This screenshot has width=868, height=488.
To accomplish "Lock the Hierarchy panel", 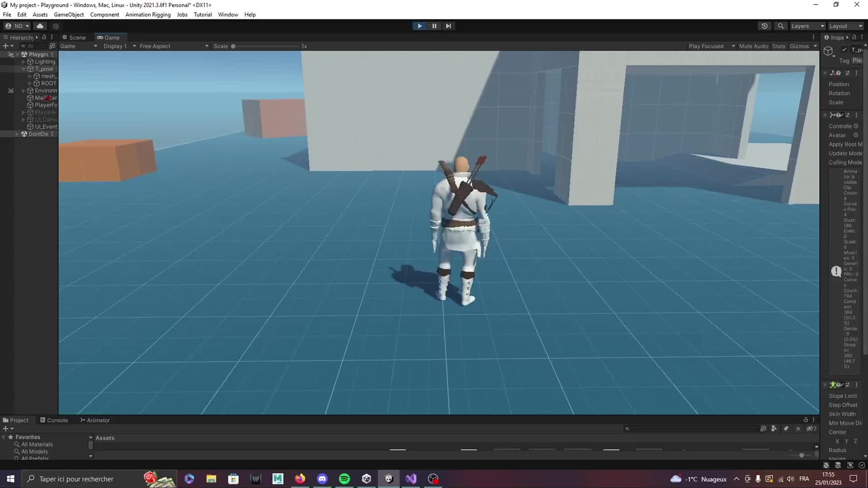I will [x=44, y=37].
